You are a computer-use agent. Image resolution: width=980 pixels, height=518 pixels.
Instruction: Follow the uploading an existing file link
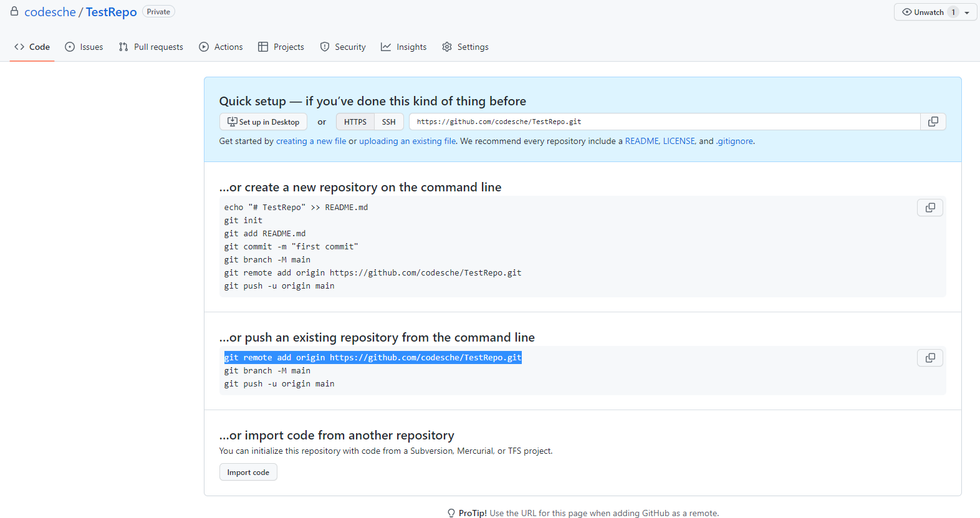point(408,141)
